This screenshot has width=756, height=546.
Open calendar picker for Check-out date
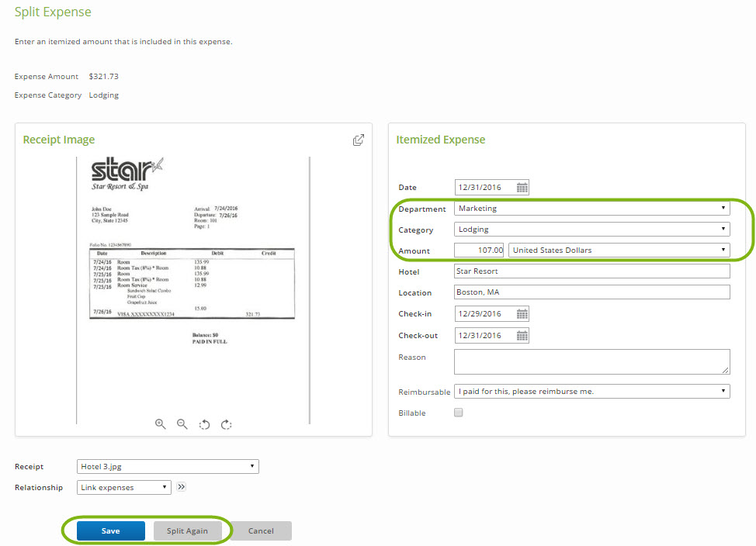(x=522, y=336)
